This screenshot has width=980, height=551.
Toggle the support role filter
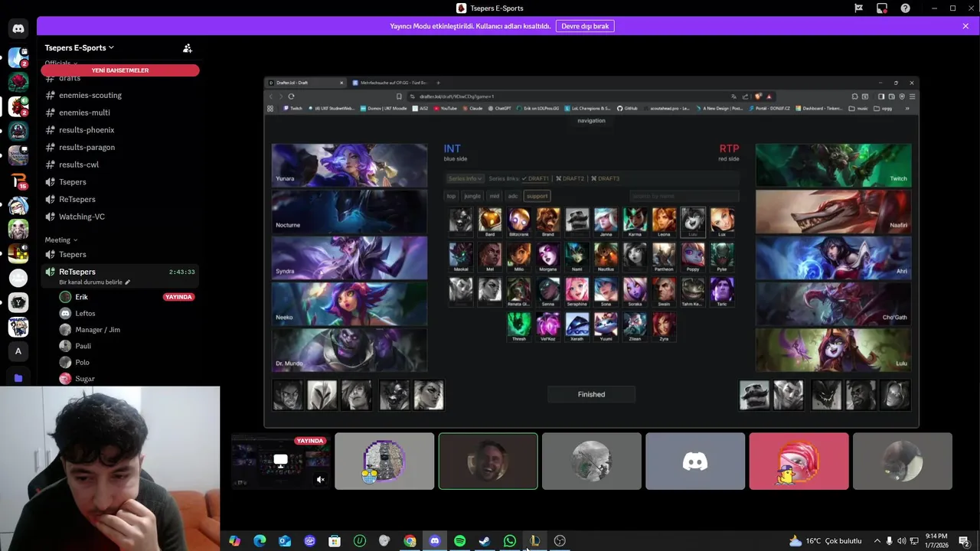[537, 197]
